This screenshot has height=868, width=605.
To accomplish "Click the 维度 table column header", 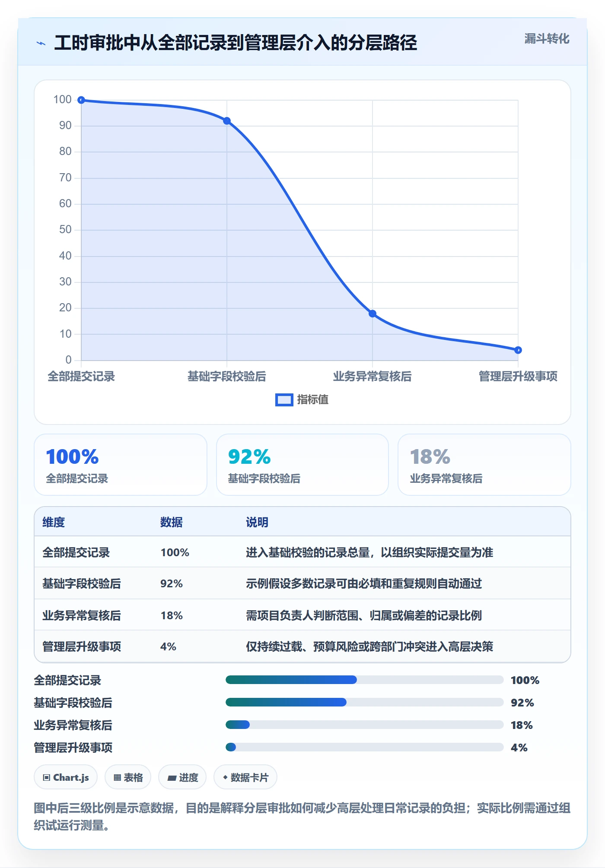I will click(x=54, y=522).
